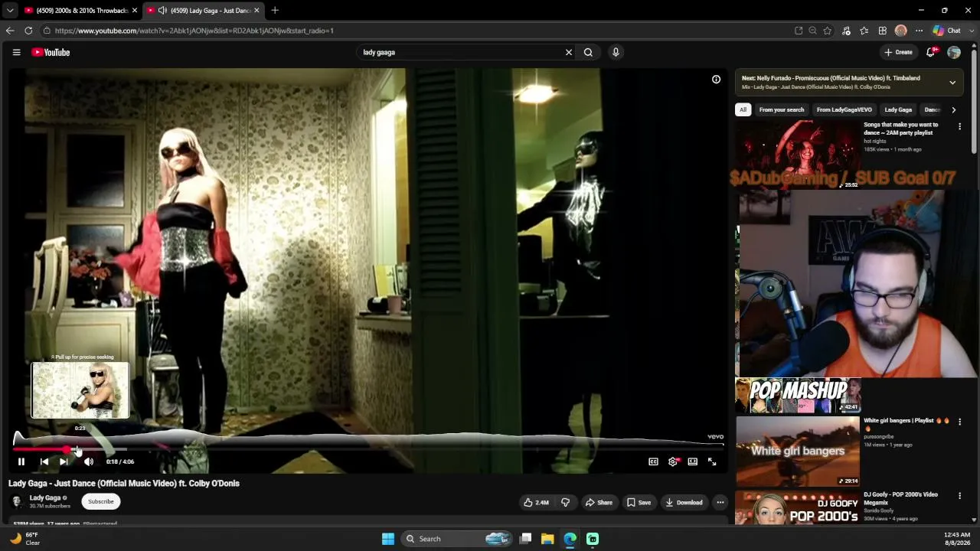Open 'White girl bangers' video thumbnail

pyautogui.click(x=798, y=452)
